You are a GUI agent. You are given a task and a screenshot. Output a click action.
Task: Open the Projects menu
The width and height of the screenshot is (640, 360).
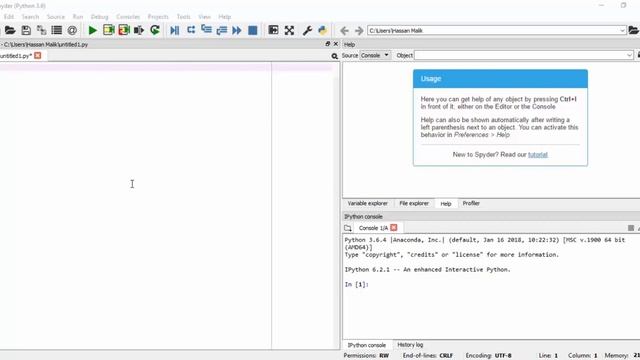pos(158,17)
